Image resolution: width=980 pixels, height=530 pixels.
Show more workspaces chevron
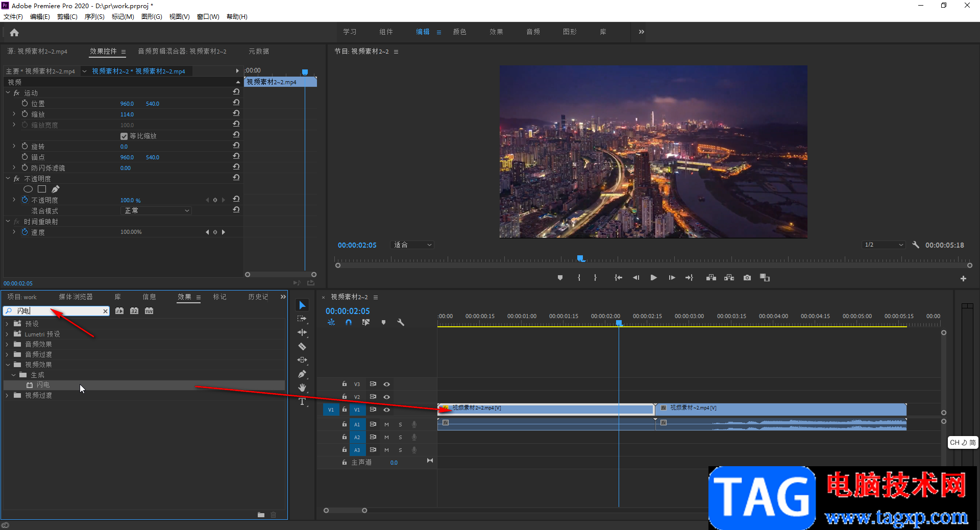coord(642,32)
